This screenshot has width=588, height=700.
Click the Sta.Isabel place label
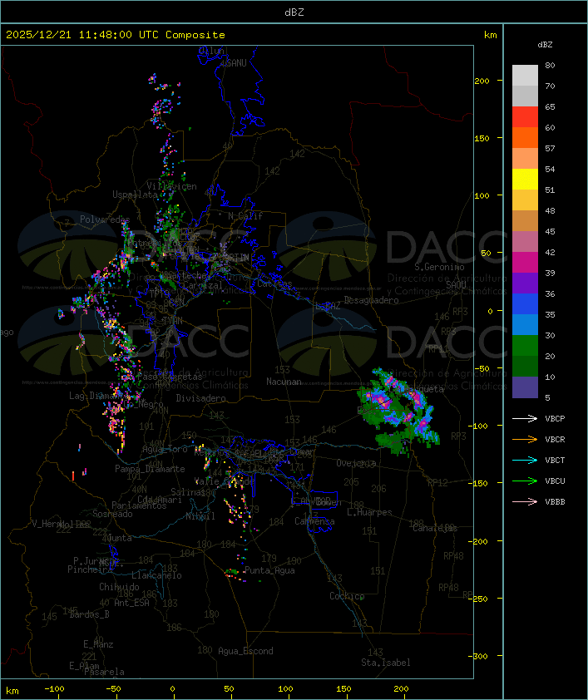point(386,663)
